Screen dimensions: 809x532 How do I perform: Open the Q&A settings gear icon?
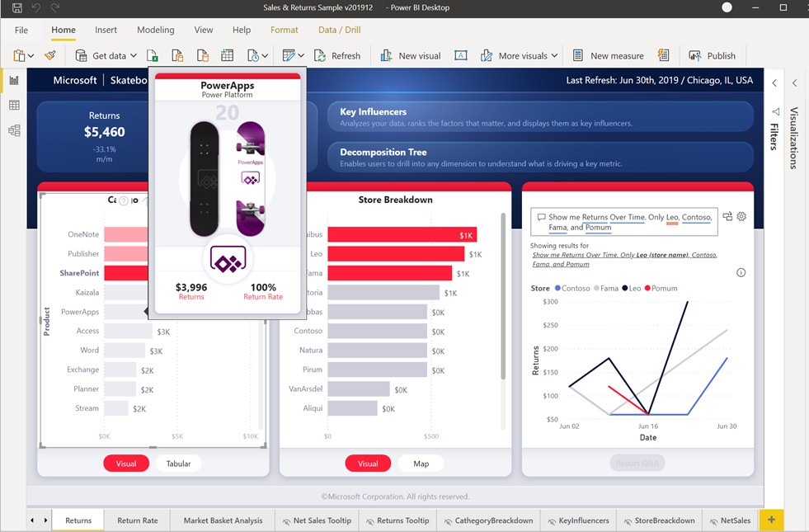[x=741, y=217]
